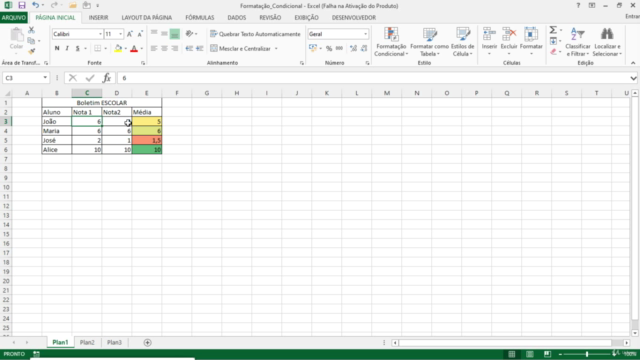Screen dimensions: 640x360
Task: Click Inserir in the Células group
Action: click(489, 41)
